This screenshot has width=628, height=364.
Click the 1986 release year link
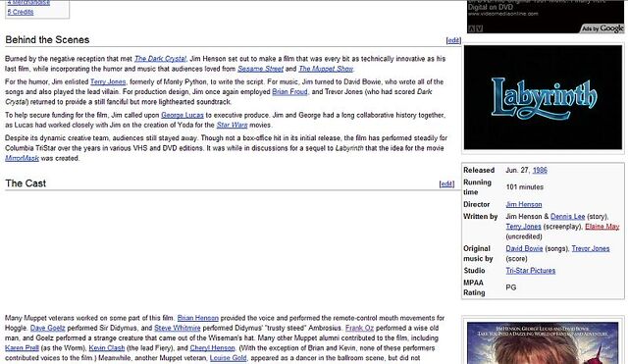[540, 170]
